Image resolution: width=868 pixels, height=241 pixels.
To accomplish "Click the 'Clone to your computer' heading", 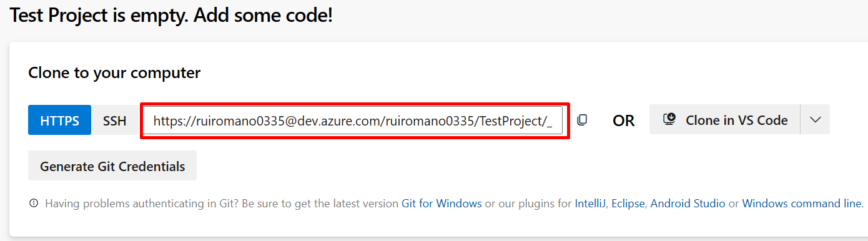I will 114,73.
